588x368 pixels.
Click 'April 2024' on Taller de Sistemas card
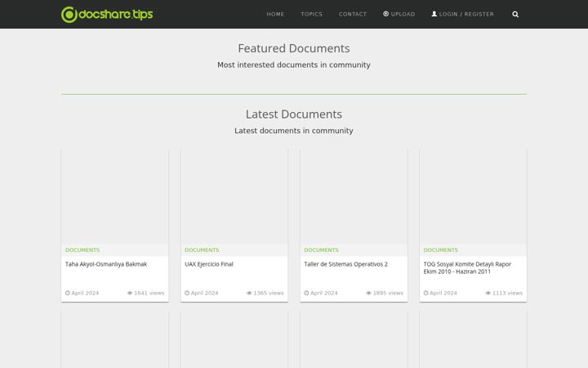tap(324, 293)
